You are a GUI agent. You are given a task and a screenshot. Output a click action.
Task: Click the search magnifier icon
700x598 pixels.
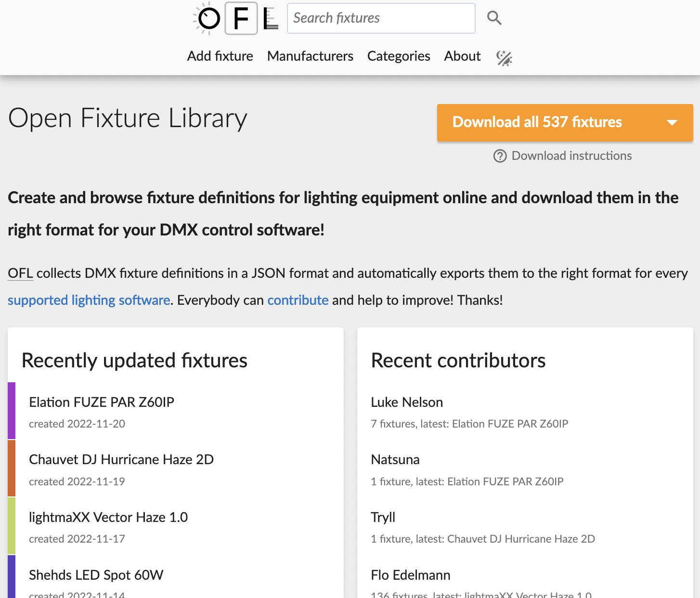click(494, 18)
